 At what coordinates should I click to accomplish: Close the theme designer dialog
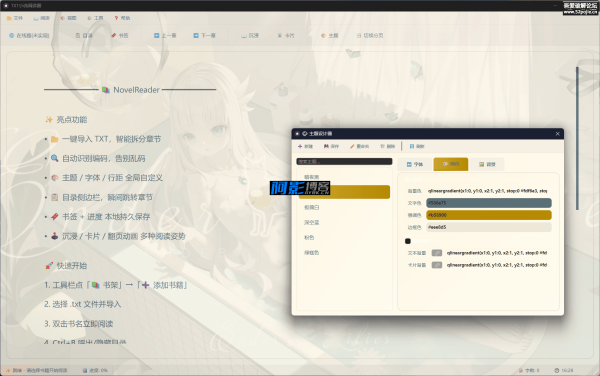click(x=558, y=133)
